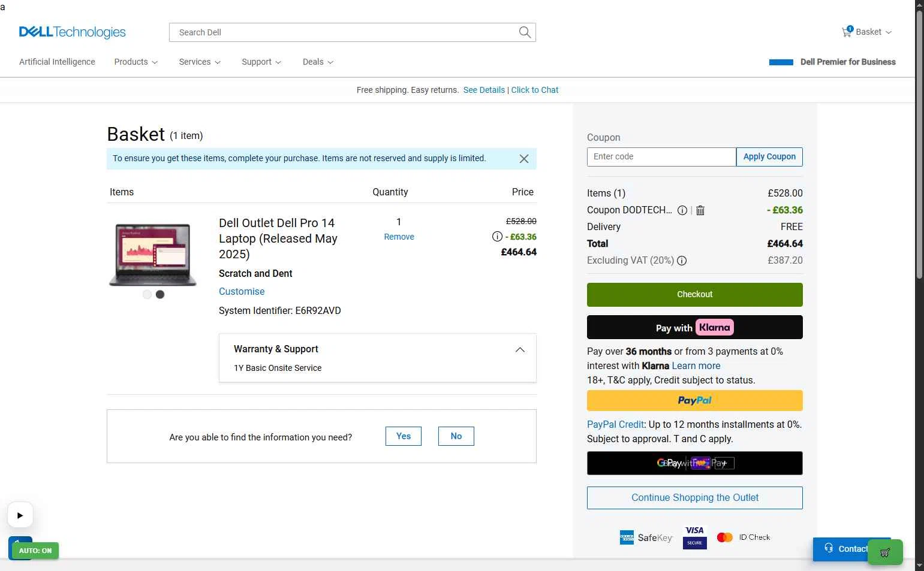Click the struck-through £528.00 item price
Viewport: 924px width, 571px height.
521,221
